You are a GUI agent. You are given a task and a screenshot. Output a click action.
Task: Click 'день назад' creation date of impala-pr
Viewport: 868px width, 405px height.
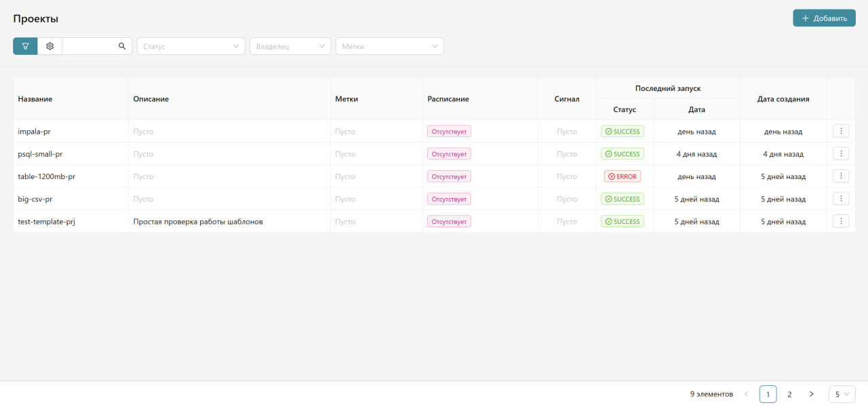(783, 132)
